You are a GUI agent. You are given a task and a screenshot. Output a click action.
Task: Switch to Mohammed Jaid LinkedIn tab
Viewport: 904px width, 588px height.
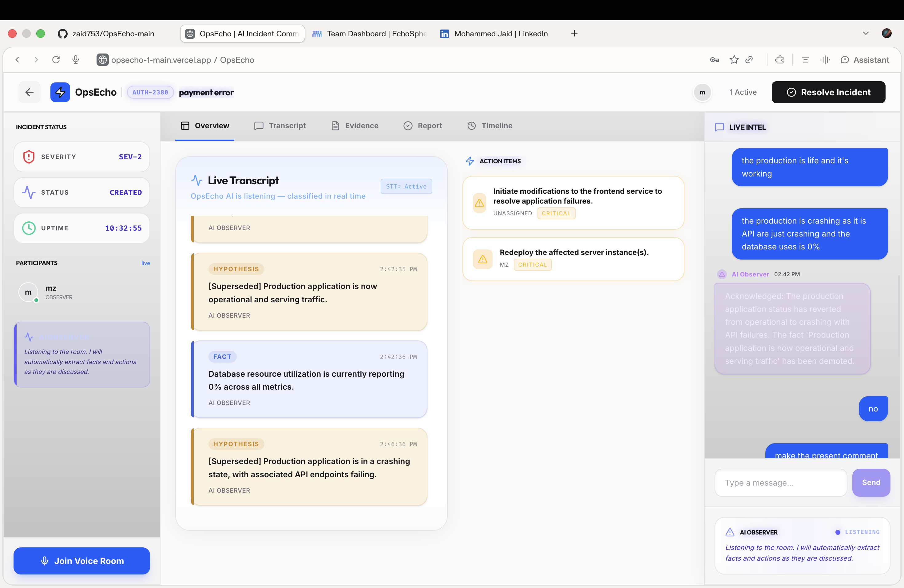pos(494,34)
